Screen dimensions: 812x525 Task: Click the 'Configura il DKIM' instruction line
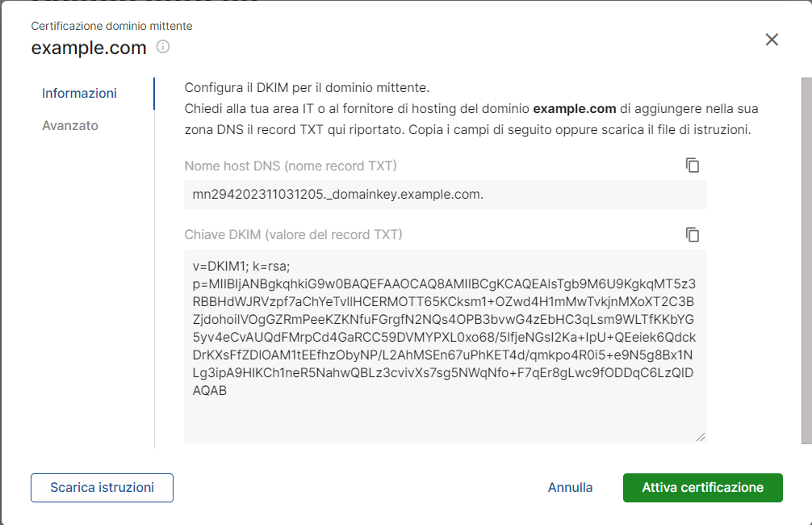coord(308,87)
